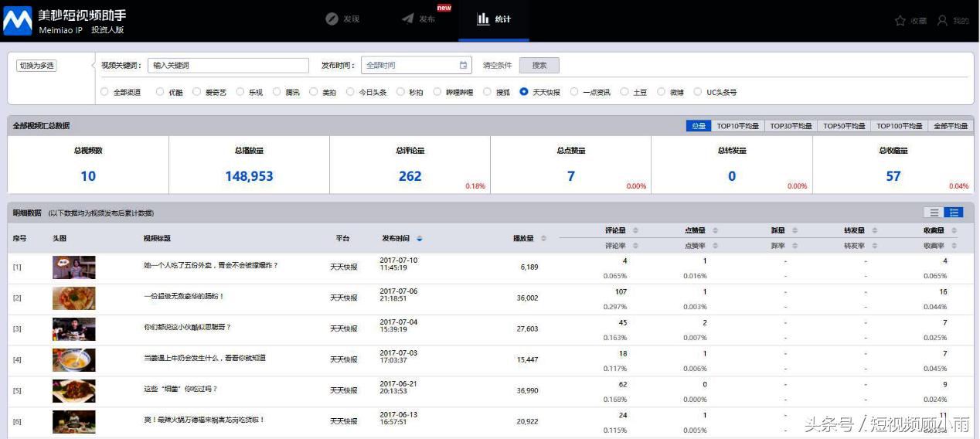980x439 pixels.
Task: Click the calendar icon in date field
Action: (463, 66)
